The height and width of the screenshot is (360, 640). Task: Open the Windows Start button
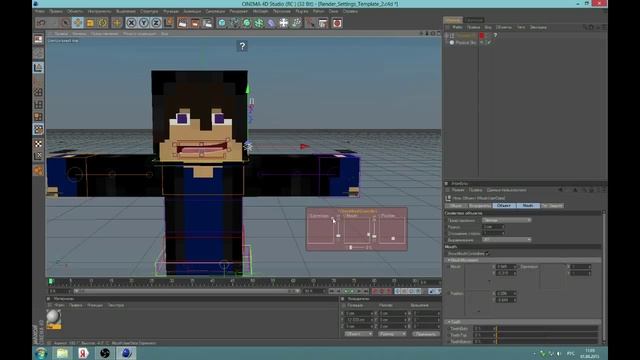click(41, 353)
